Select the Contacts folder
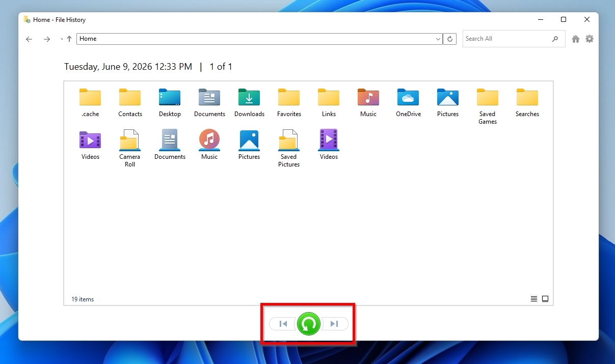This screenshot has height=364, width=615. coord(130,102)
